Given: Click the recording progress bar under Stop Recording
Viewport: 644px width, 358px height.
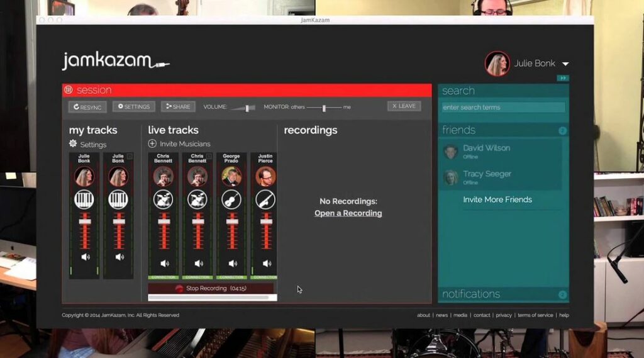Looking at the screenshot, I should point(213,298).
